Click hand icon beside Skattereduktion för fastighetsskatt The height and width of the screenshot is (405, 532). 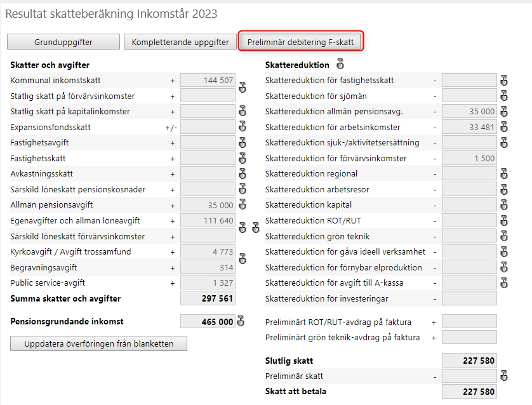(x=504, y=81)
